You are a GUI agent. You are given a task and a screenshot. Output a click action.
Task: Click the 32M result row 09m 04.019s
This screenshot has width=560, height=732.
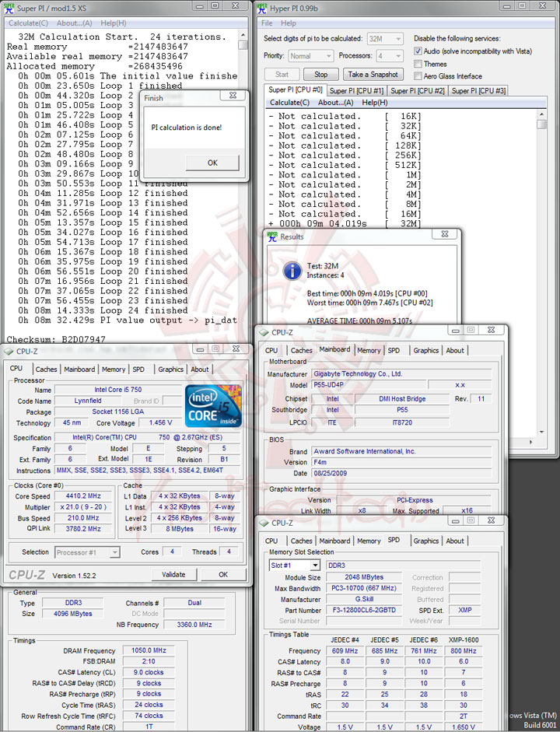point(345,223)
